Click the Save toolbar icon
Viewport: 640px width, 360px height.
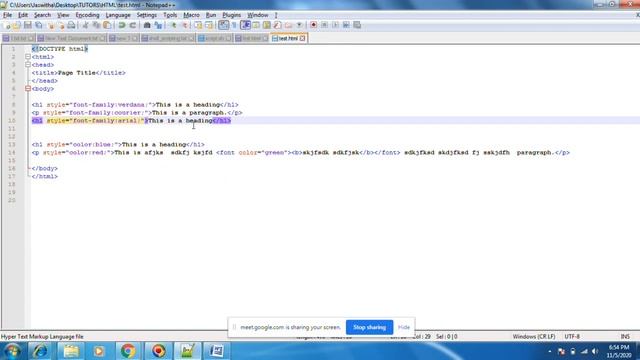[28, 25]
